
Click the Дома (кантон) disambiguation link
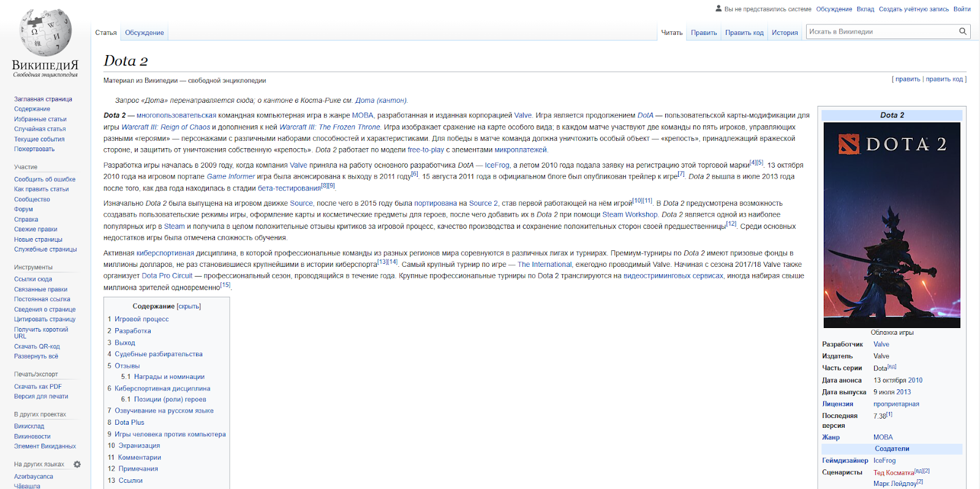tap(381, 100)
